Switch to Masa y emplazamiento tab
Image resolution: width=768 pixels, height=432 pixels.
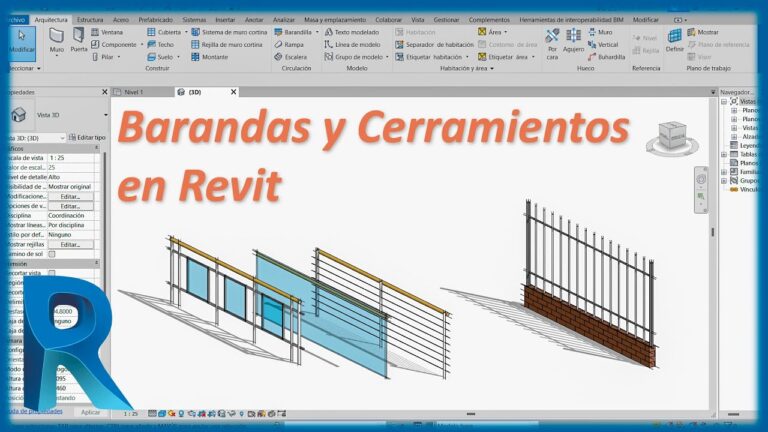(x=335, y=20)
